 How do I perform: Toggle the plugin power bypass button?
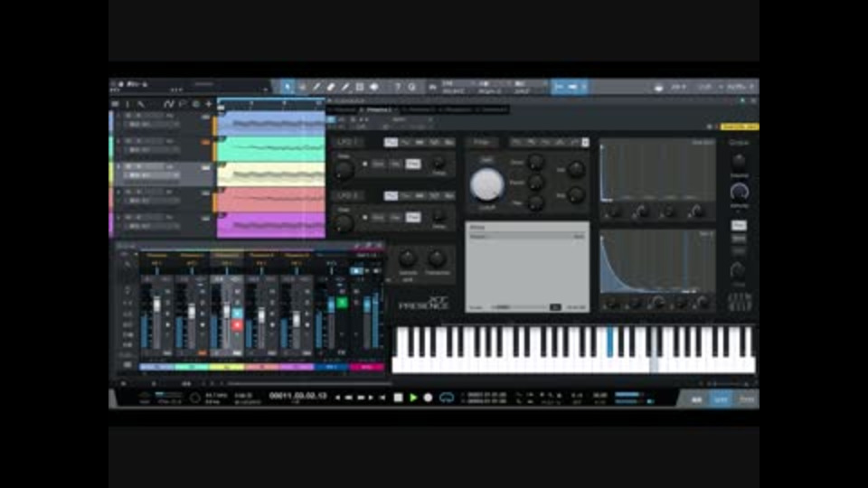click(332, 119)
